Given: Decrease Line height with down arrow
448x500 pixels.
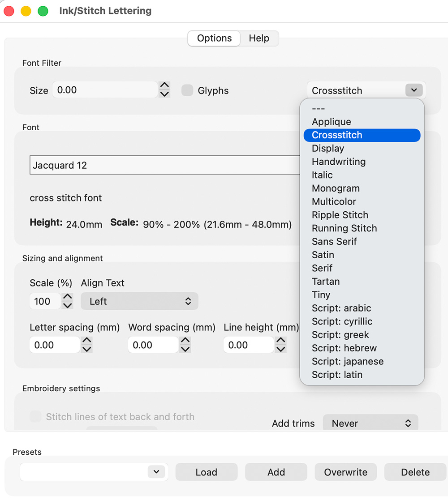Looking at the screenshot, I should [281, 349].
